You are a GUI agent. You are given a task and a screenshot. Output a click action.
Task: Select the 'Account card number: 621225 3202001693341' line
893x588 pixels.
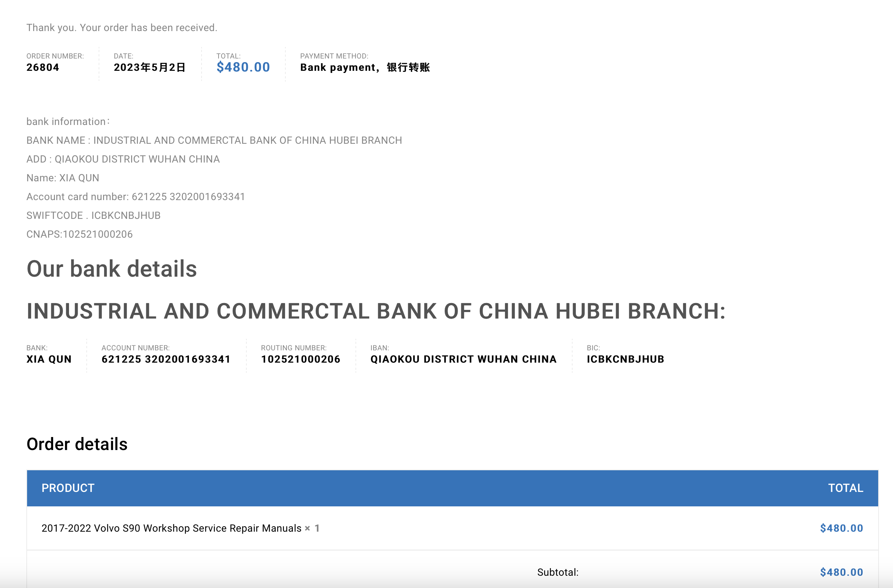point(136,196)
